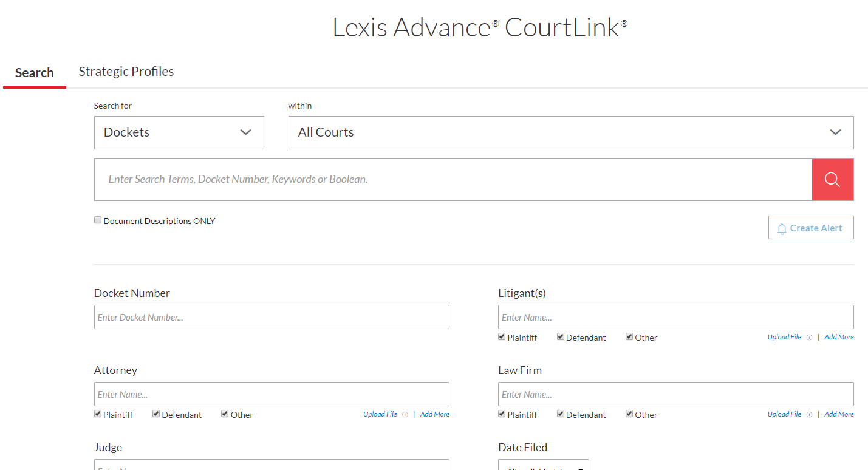Click the Attorney name field
Viewport: 868px width, 470px height.
coord(272,394)
